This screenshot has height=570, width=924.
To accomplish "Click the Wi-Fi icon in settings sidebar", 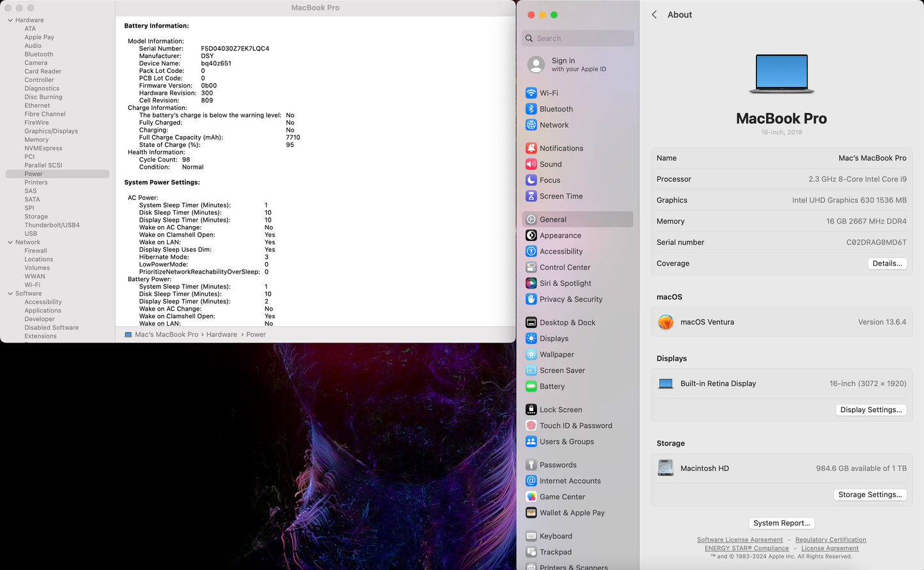I will [x=531, y=93].
